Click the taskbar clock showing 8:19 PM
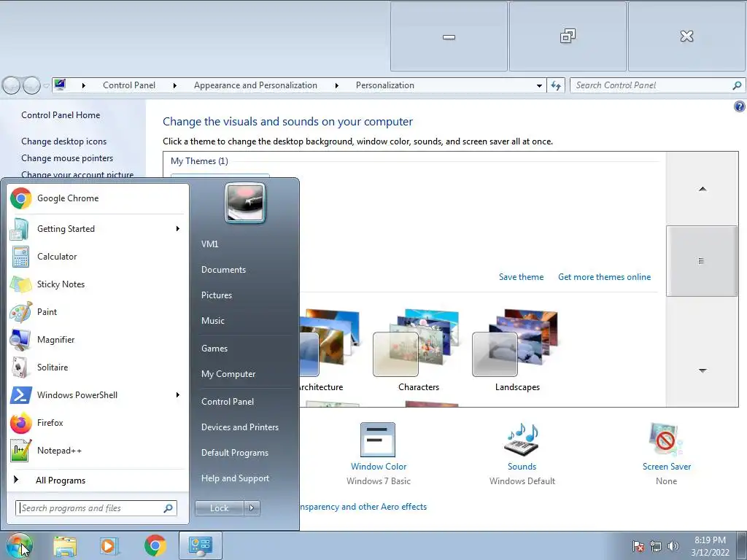Viewport: 747px width, 560px height. click(710, 546)
